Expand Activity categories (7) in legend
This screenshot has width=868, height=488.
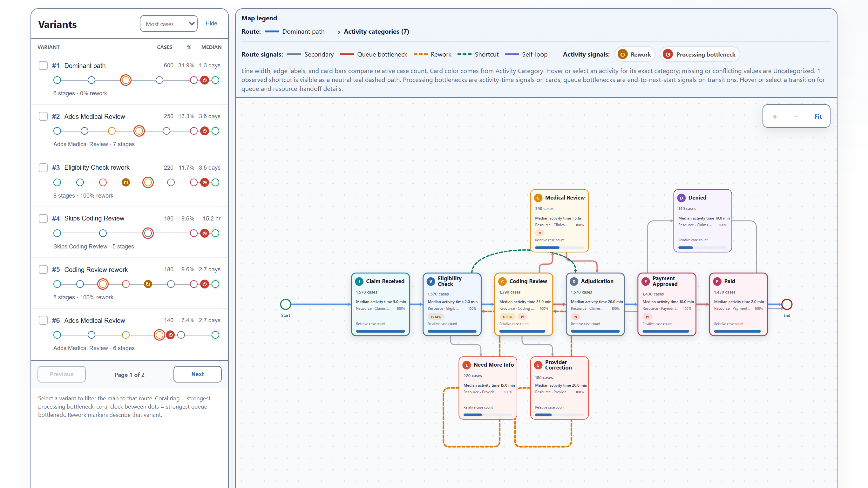click(373, 32)
